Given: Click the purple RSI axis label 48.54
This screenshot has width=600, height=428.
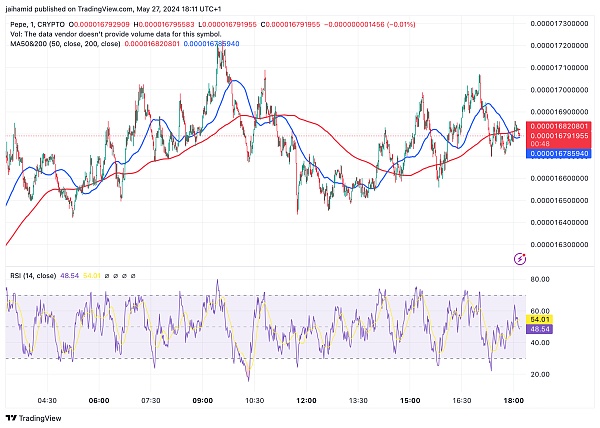Looking at the screenshot, I should [x=541, y=328].
